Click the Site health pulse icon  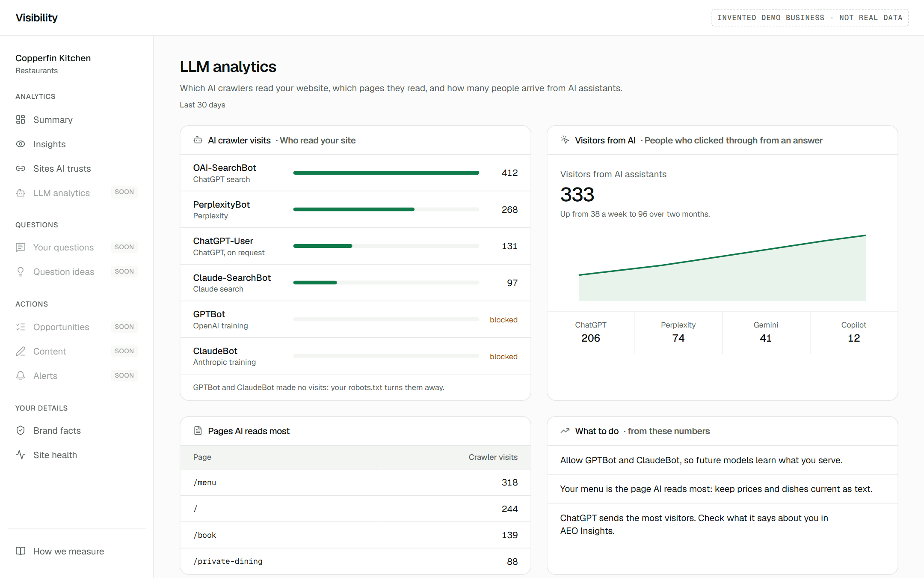click(21, 455)
